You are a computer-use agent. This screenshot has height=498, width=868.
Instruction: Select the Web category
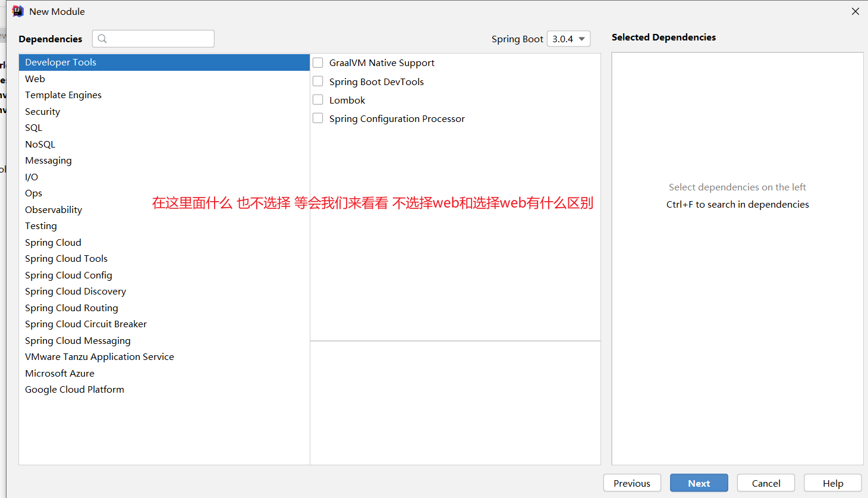click(x=35, y=79)
